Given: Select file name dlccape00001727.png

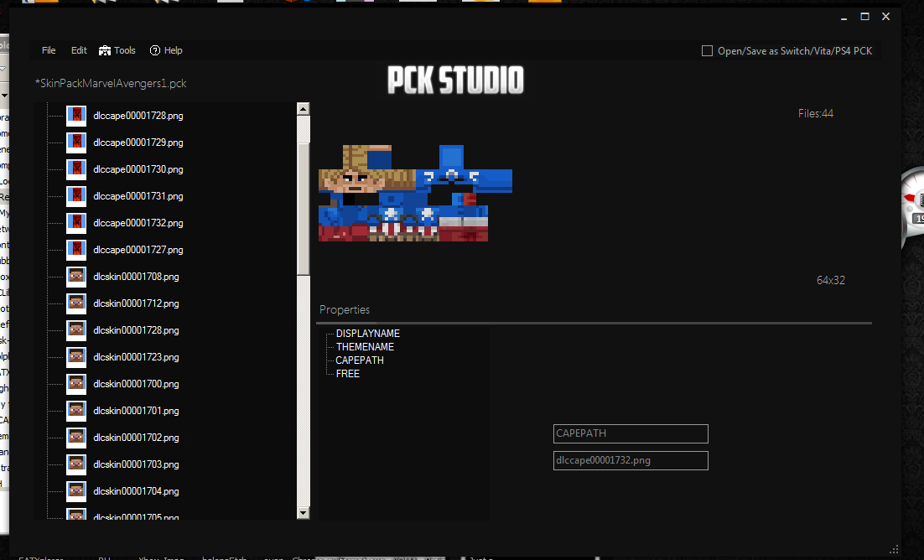Looking at the screenshot, I should click(x=138, y=250).
